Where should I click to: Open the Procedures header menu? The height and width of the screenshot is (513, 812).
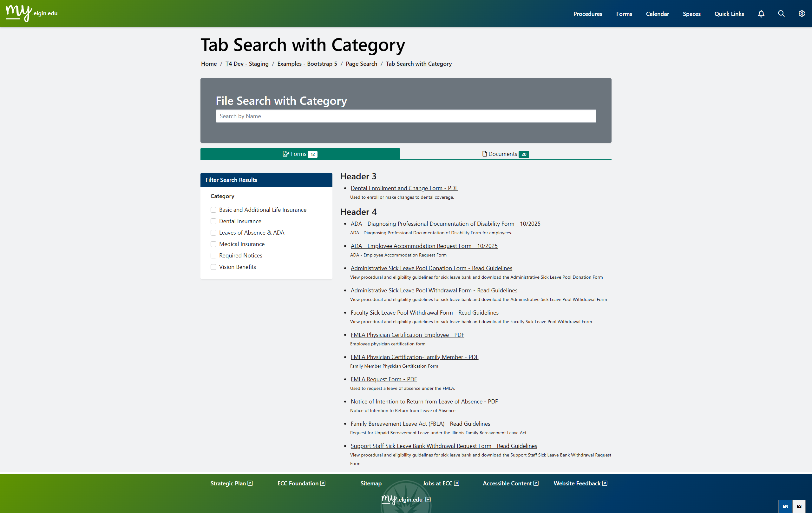(x=587, y=14)
